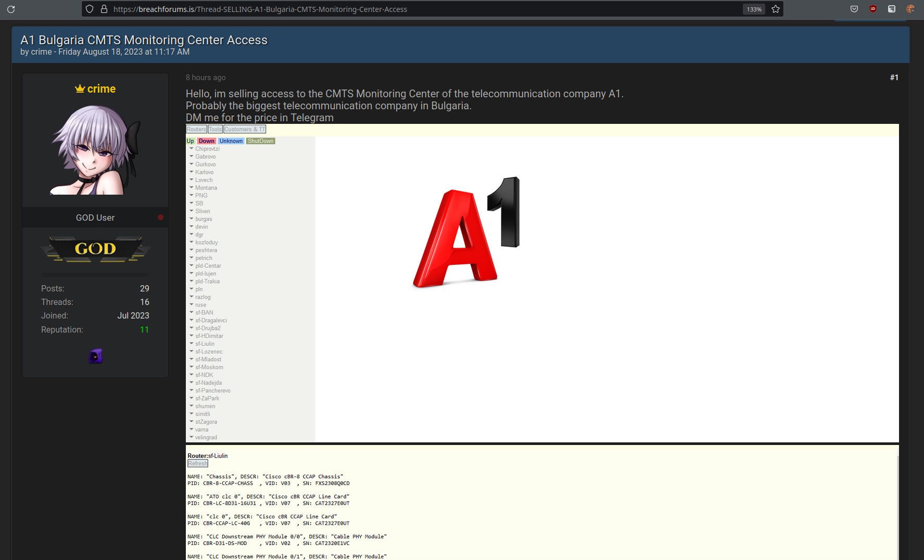Click the "Router:sf-Liulin" heading text

pos(208,456)
